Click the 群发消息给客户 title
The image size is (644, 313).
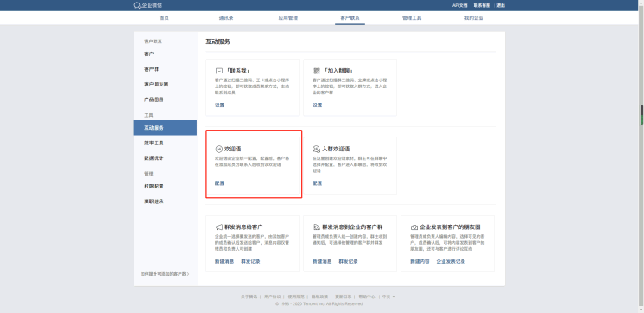click(244, 227)
